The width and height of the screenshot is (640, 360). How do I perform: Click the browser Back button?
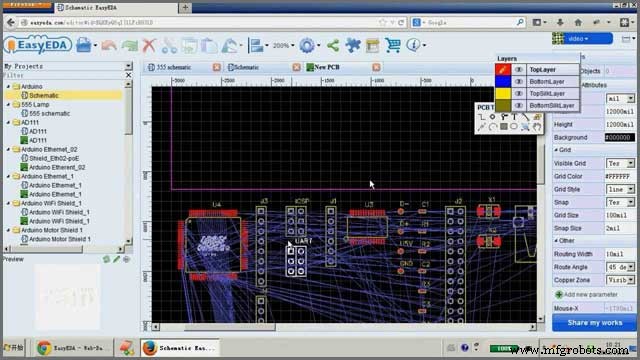click(11, 22)
